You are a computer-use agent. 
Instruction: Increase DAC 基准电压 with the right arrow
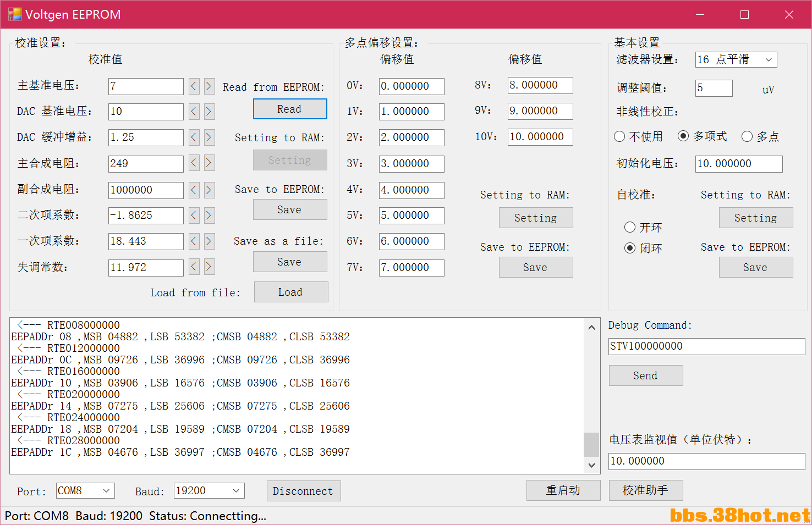(209, 112)
